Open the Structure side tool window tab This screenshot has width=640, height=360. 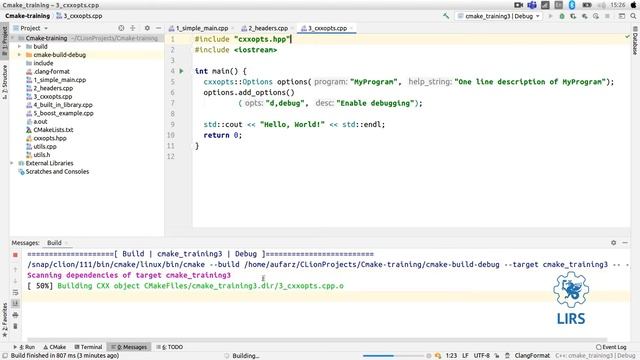tap(4, 82)
